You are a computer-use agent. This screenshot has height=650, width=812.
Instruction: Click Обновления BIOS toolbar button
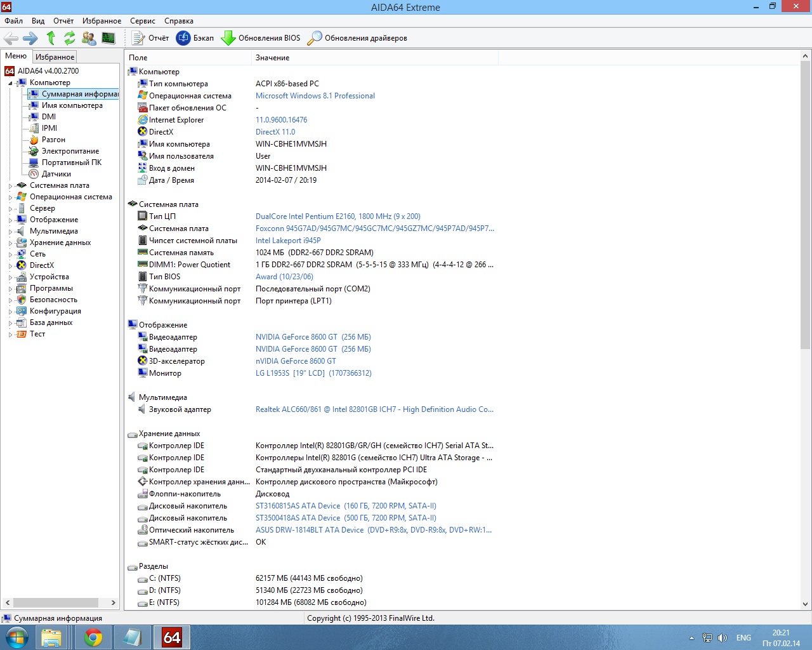(261, 38)
